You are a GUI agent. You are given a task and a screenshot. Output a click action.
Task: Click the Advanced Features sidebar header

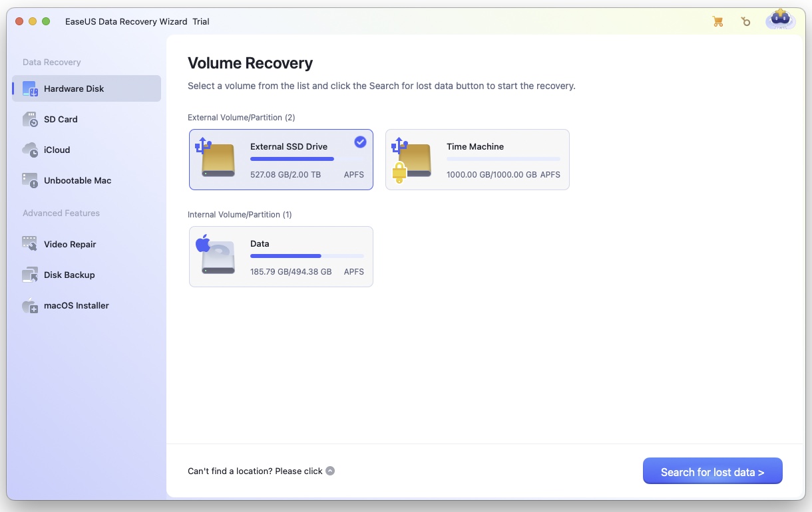61,213
